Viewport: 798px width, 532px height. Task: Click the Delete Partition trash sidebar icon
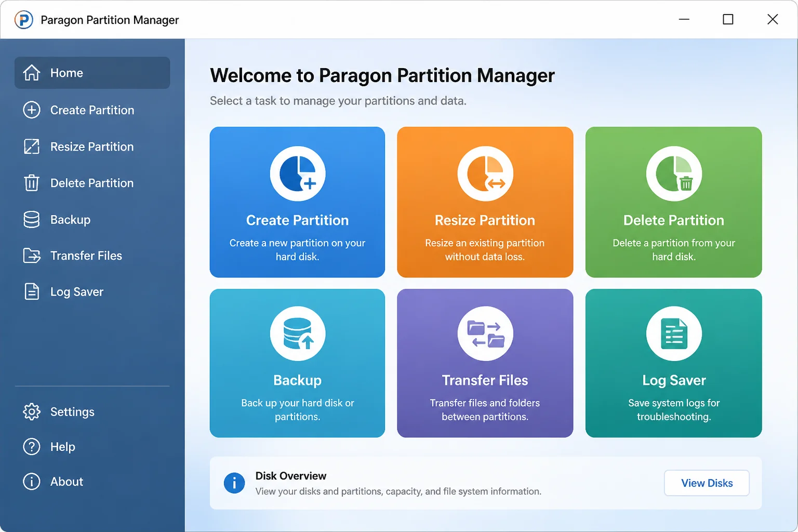tap(32, 183)
